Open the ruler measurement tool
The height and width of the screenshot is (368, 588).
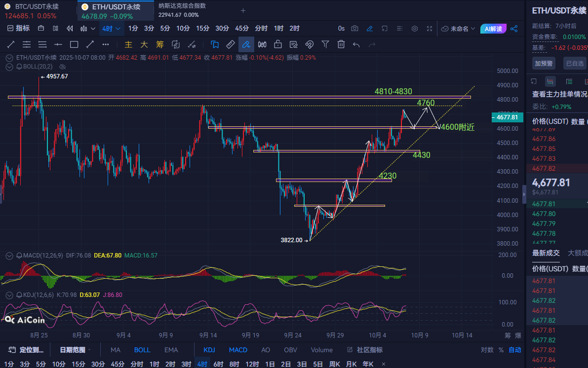pyautogui.click(x=230, y=44)
